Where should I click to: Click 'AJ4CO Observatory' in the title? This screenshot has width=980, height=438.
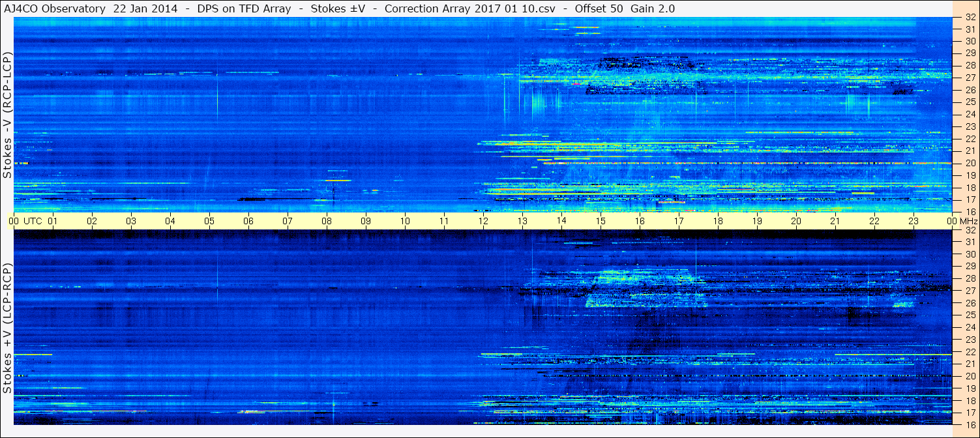pos(55,8)
